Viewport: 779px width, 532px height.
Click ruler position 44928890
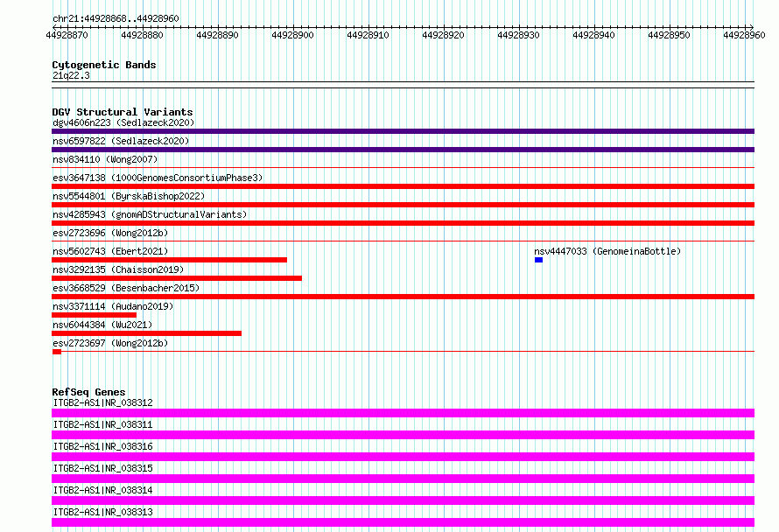pos(218,35)
